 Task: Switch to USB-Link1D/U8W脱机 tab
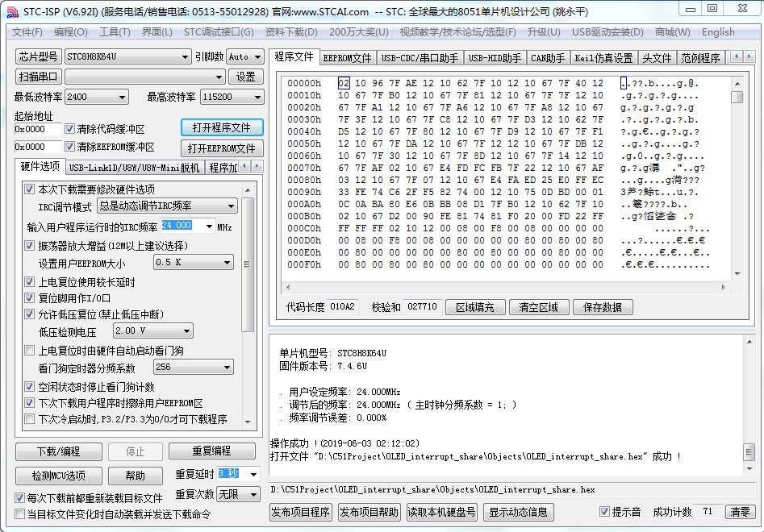point(134,168)
